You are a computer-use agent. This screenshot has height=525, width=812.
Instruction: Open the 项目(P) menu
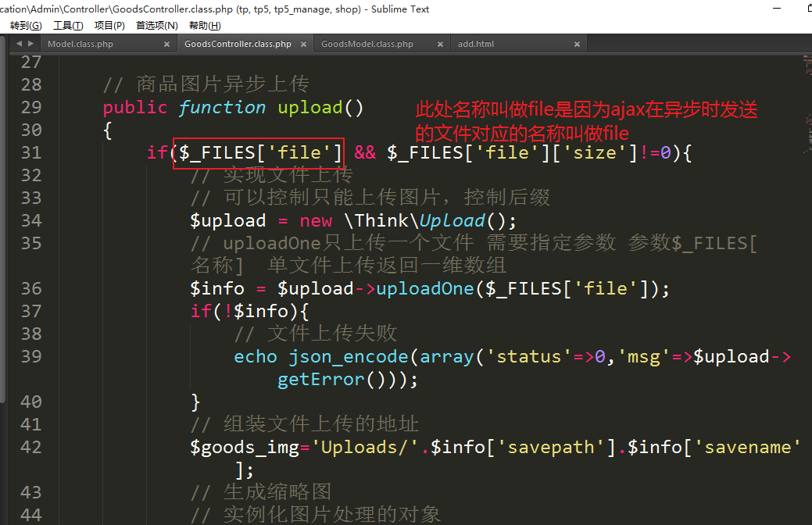coord(109,26)
